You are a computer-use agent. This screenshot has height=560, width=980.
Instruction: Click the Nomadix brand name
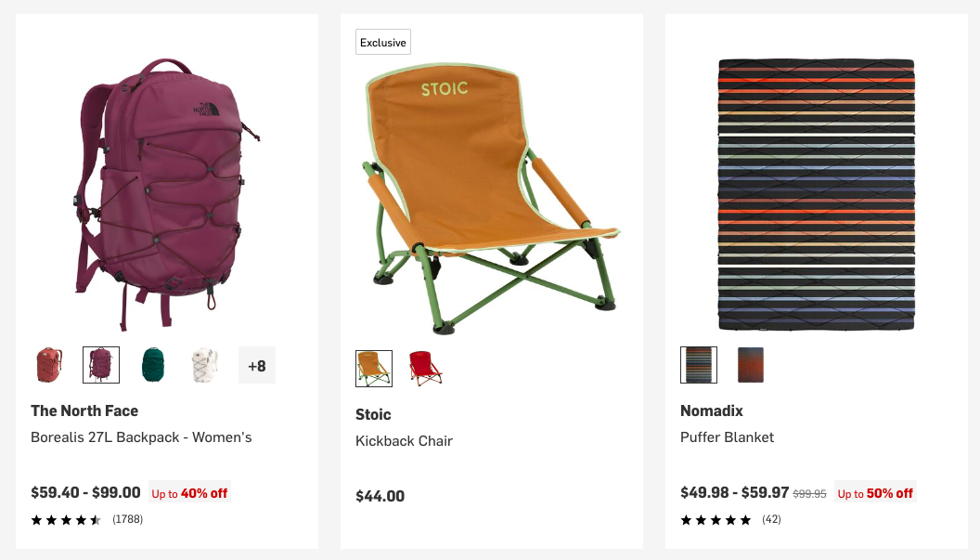point(712,410)
